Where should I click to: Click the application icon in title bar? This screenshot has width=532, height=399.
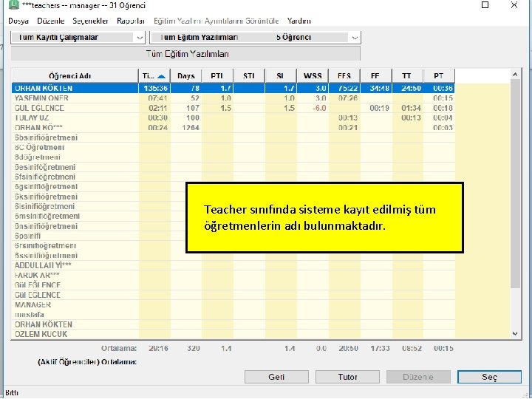13,4
